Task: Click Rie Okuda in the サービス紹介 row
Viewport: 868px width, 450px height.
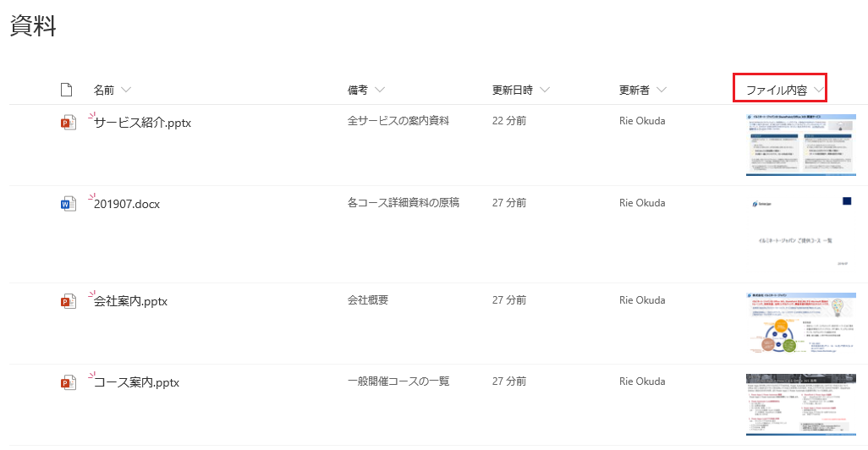Action: click(642, 121)
